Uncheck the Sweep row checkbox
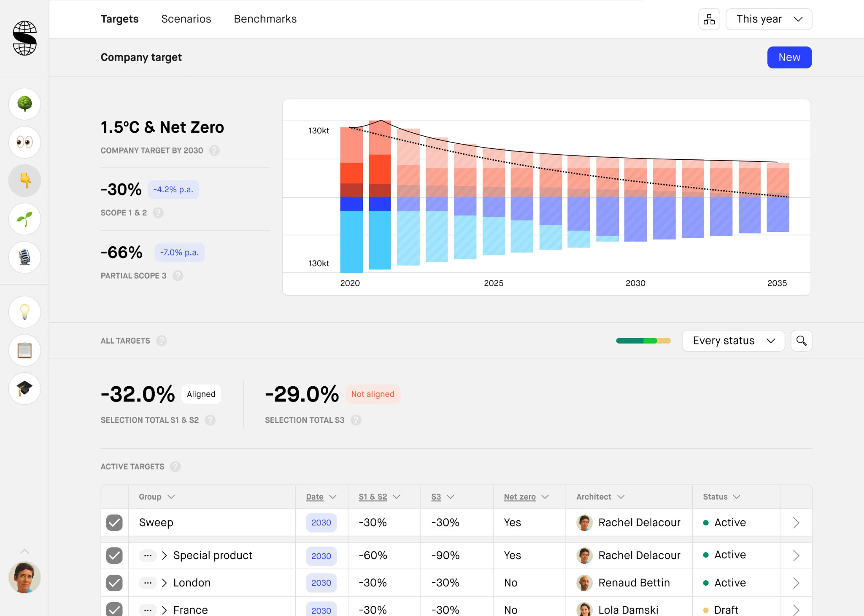 114,523
